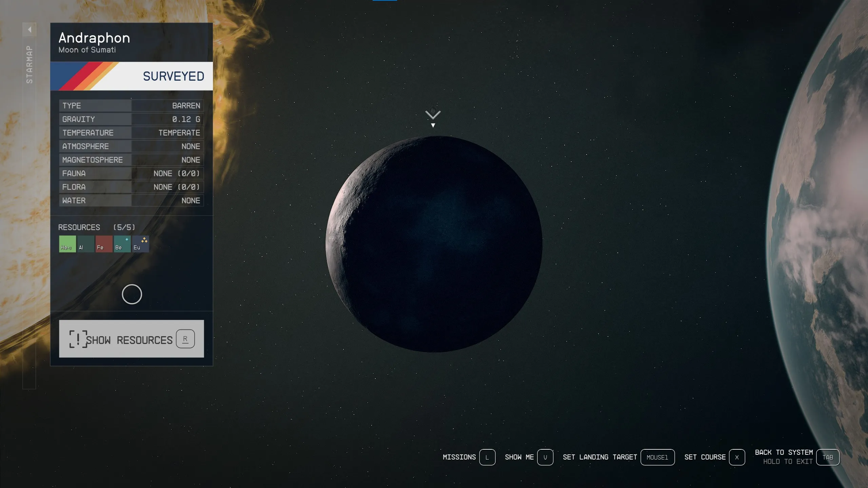
Task: Click the FLORA value NONE (0/0)
Action: point(177,187)
